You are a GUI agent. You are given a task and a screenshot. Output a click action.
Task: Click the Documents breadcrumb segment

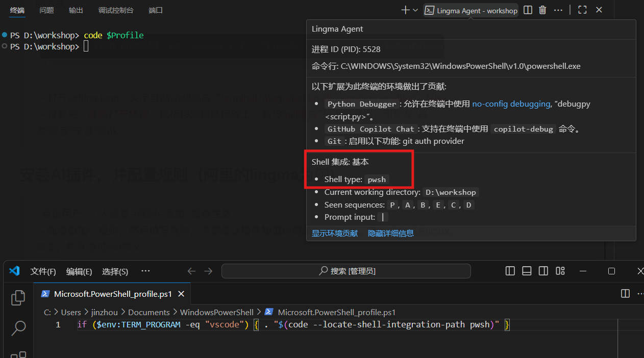(x=148, y=312)
